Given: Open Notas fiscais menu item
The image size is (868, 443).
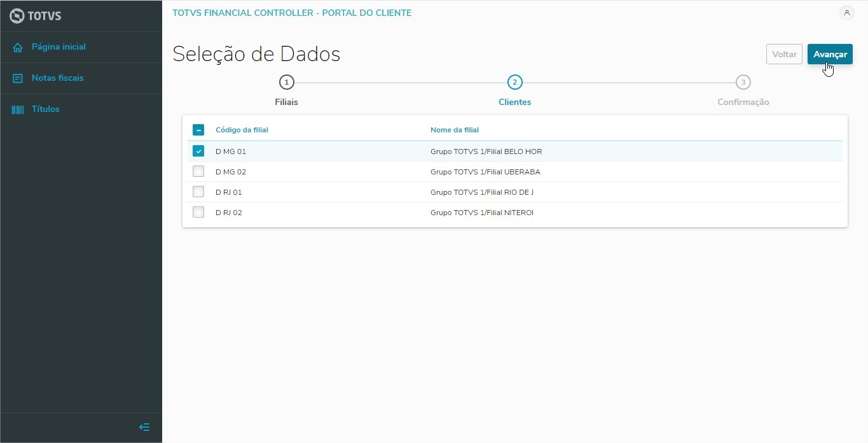Looking at the screenshot, I should point(58,78).
